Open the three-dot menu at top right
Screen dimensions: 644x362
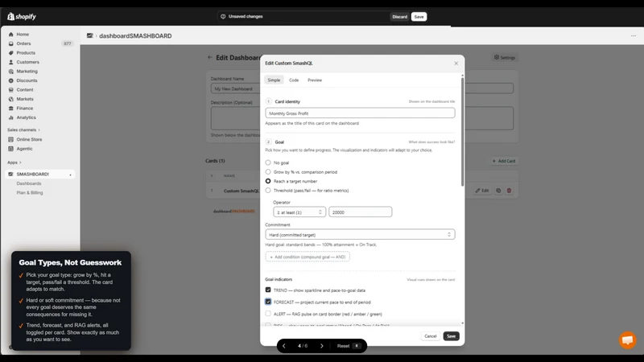(x=634, y=35)
